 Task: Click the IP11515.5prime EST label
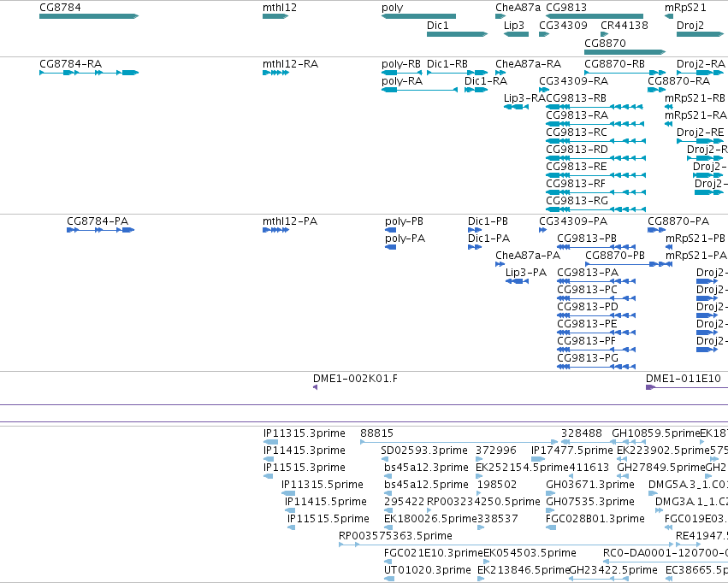click(x=328, y=519)
